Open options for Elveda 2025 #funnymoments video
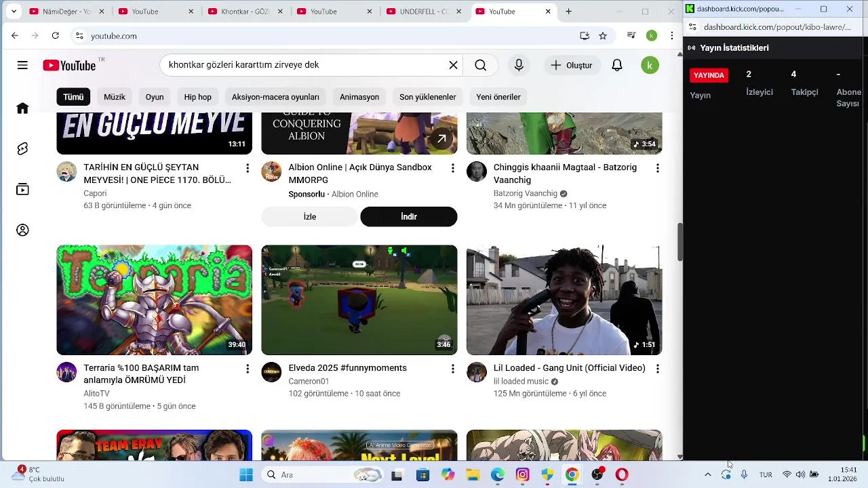The width and height of the screenshot is (868, 488). [x=453, y=369]
